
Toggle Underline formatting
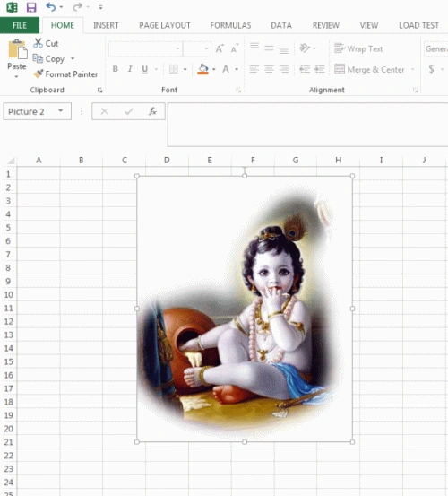[144, 69]
